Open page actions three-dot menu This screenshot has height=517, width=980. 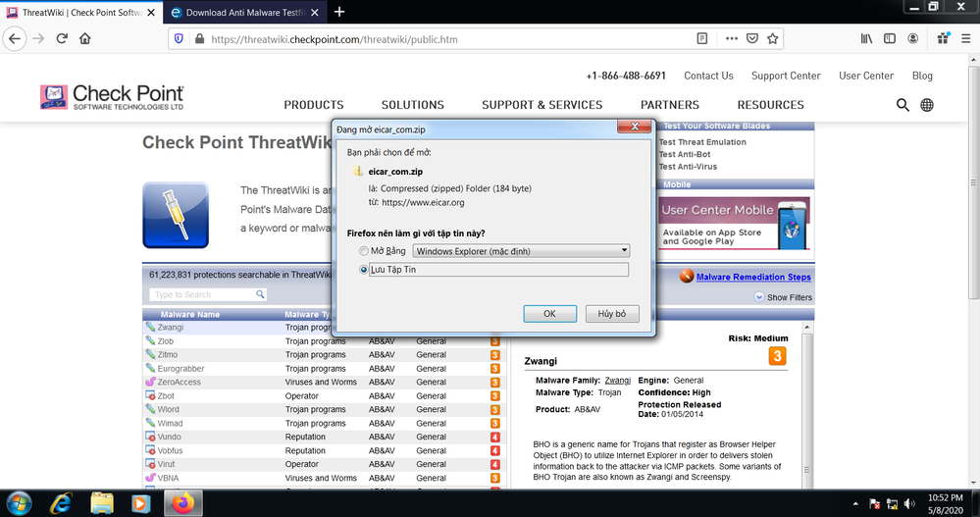(732, 39)
